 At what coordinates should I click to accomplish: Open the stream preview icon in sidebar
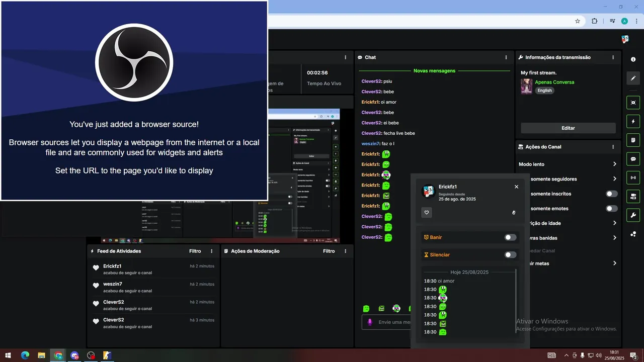click(633, 103)
